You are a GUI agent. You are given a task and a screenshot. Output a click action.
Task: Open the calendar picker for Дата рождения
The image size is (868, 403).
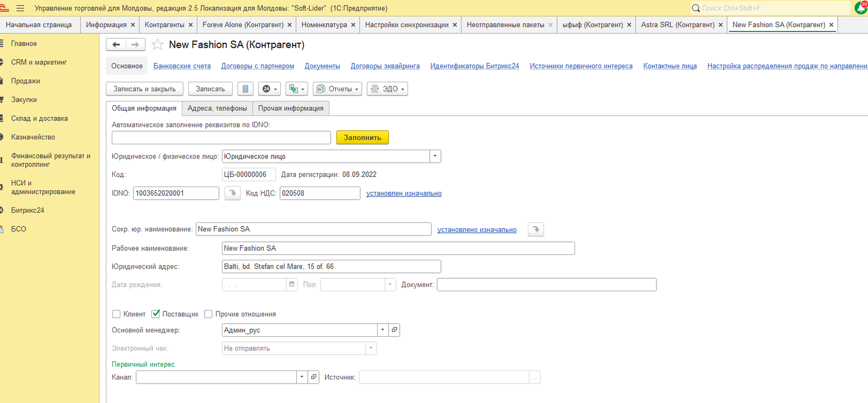(292, 284)
